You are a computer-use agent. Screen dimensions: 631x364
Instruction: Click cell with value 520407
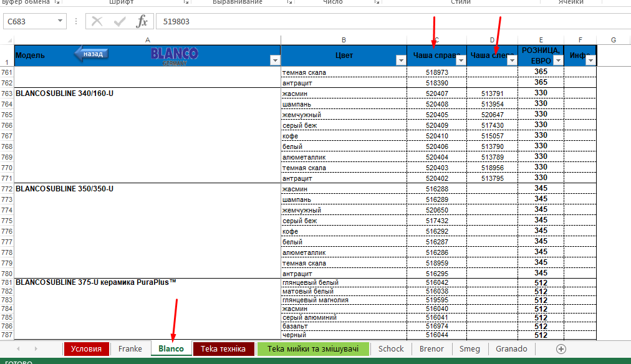pos(436,93)
